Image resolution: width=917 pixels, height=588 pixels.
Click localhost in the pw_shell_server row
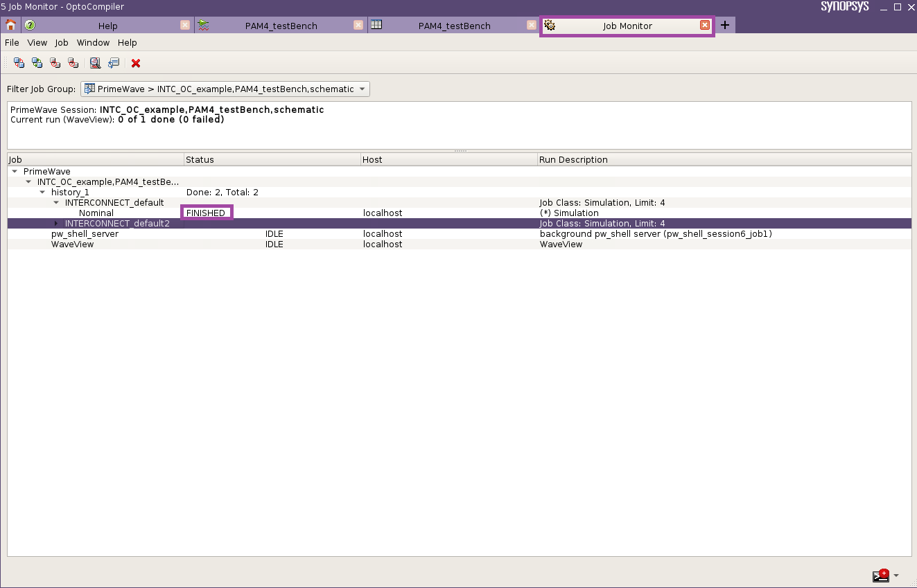pyautogui.click(x=383, y=233)
